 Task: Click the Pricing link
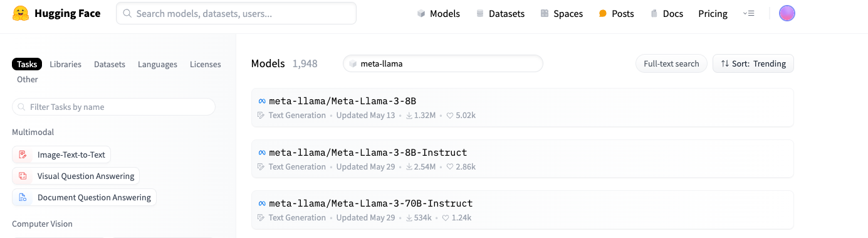point(713,13)
